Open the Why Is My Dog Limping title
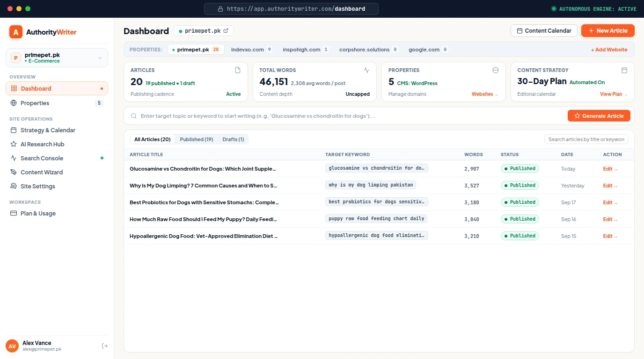Viewport: 644px width, 359px height. tap(204, 186)
